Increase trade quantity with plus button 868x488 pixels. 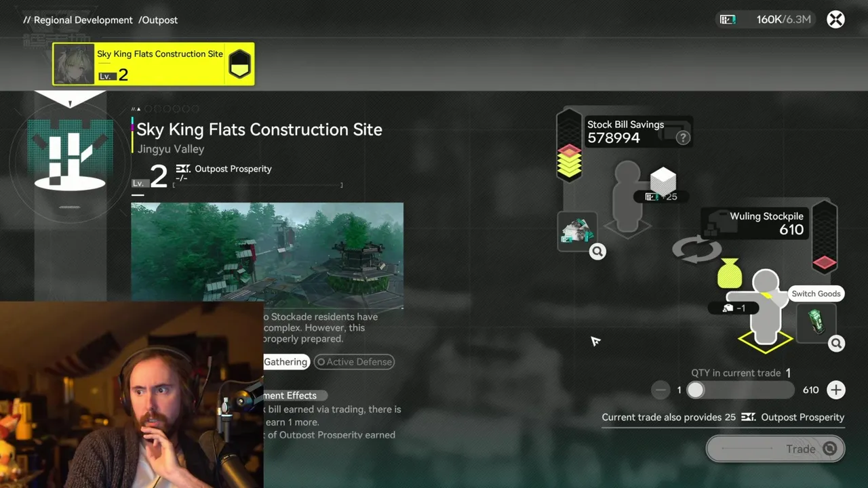coord(835,390)
